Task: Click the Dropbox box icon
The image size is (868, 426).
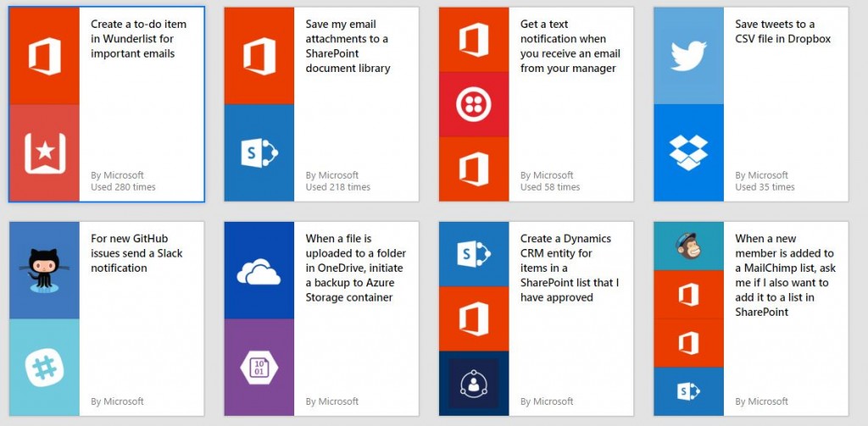Action: 688,152
